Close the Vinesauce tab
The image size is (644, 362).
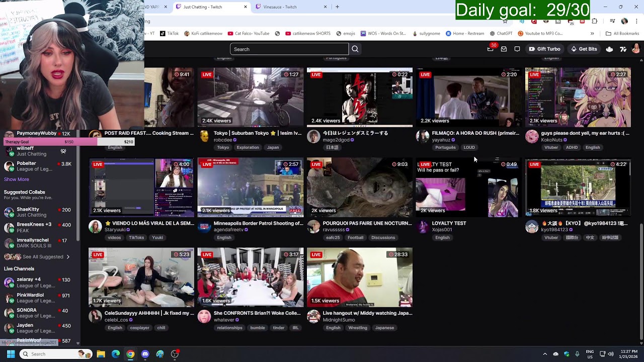325,7
